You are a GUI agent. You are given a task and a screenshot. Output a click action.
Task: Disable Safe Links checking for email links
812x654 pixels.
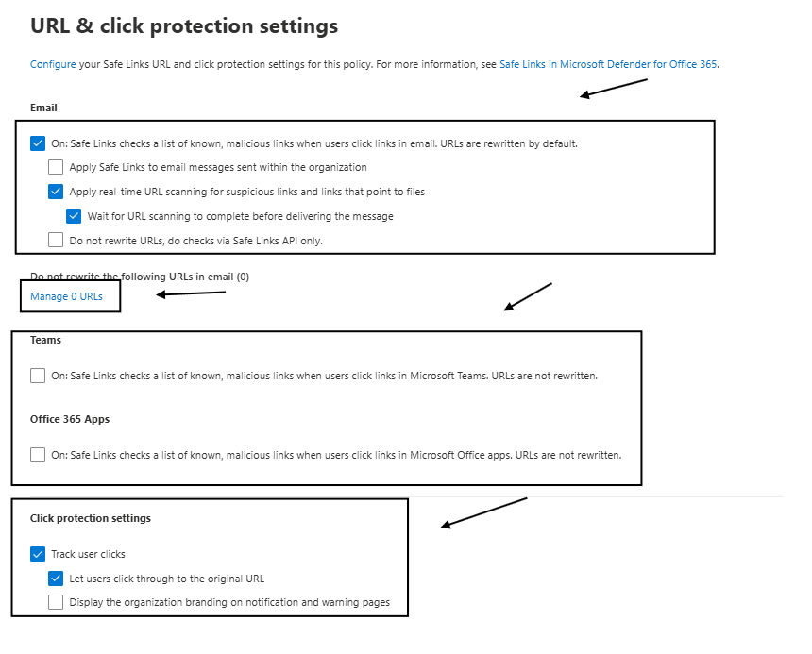(x=38, y=142)
